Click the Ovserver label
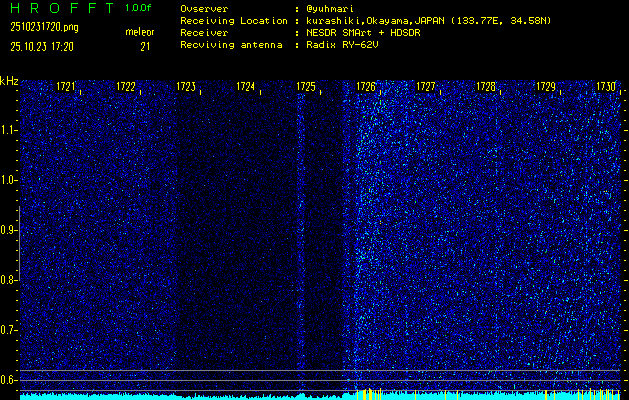Screen dimensions: 629x400 [x=204, y=9]
